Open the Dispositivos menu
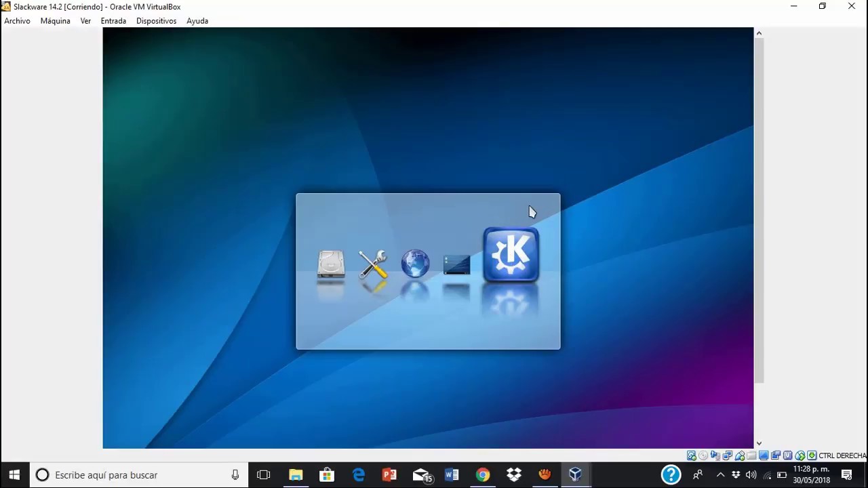This screenshot has width=868, height=488. point(156,21)
